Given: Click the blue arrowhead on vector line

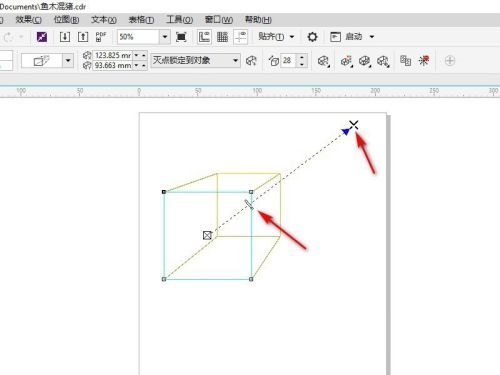Looking at the screenshot, I should (346, 131).
